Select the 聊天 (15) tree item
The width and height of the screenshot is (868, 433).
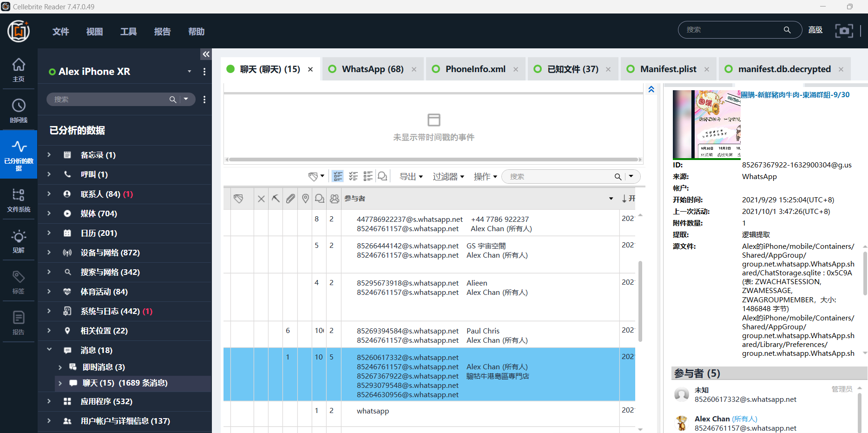click(x=133, y=383)
